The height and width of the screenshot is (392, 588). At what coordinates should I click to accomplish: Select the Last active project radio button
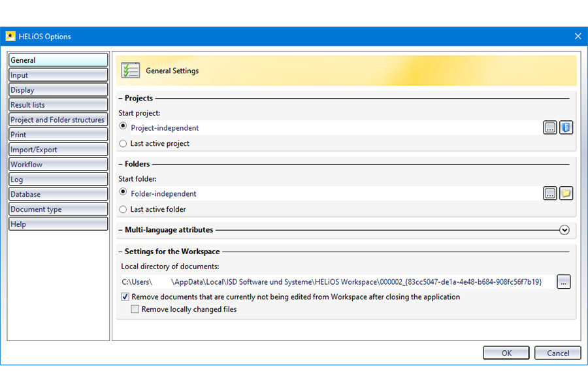coord(123,143)
